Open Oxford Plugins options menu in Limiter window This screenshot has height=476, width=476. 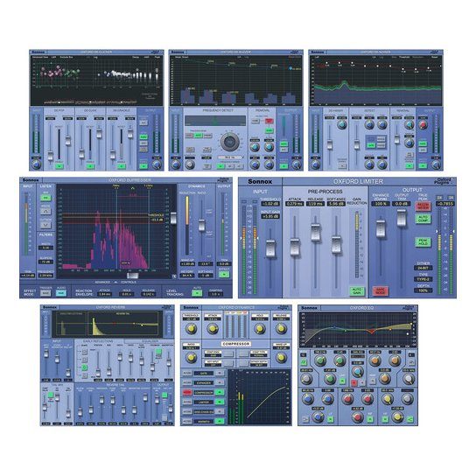coord(443,181)
